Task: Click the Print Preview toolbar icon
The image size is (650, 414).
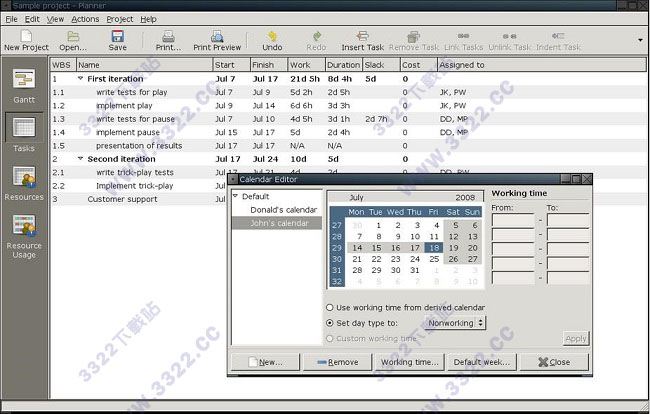Action: (216, 38)
